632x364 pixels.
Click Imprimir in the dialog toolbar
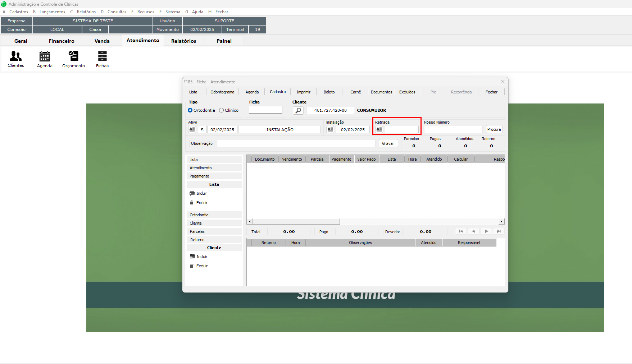[x=304, y=92]
